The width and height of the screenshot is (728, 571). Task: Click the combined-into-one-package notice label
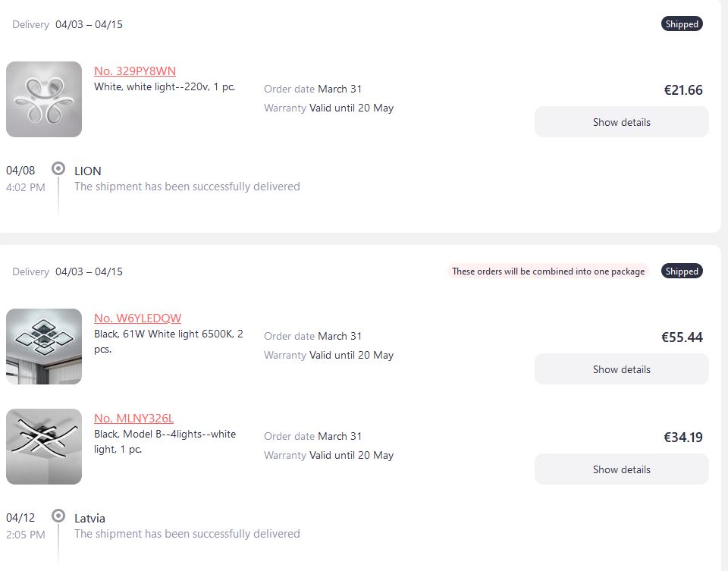pyautogui.click(x=548, y=271)
